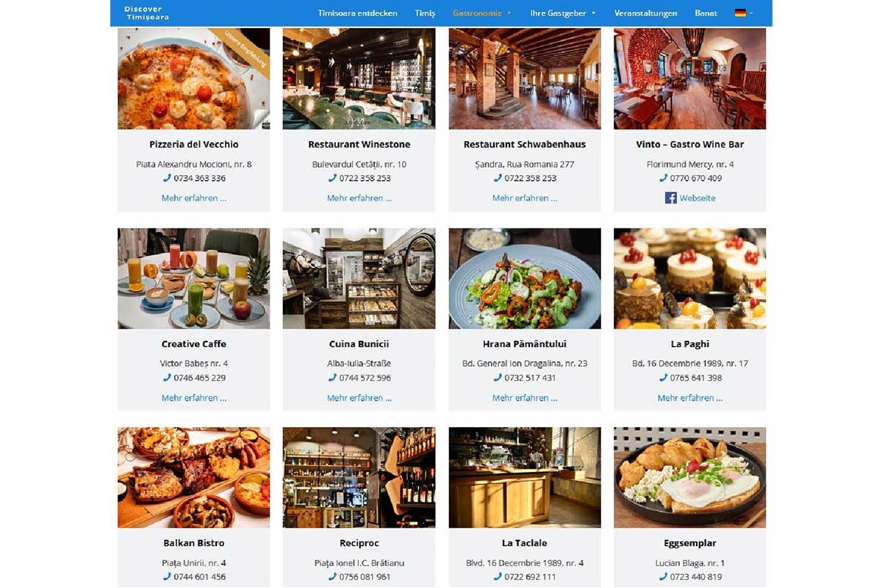This screenshot has height=588, width=882.
Task: Click the phone icon for Creative Caffe
Action: [168, 378]
